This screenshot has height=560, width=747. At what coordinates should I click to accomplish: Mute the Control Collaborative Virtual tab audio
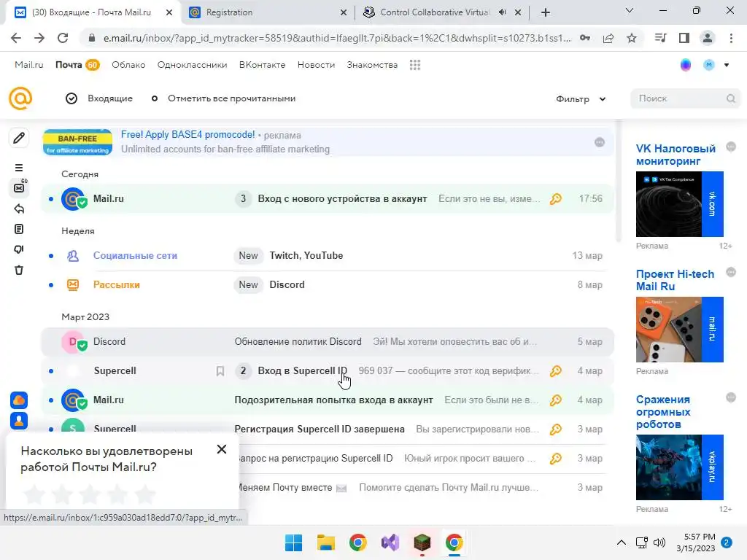pos(502,12)
